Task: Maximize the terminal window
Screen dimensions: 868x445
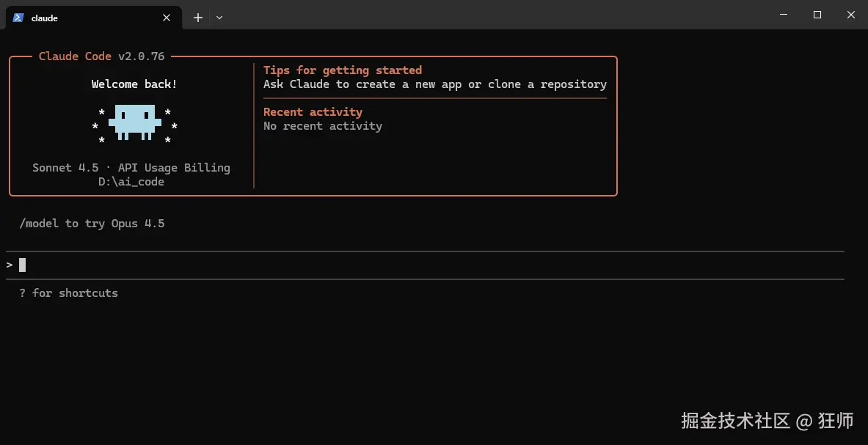Action: [817, 15]
